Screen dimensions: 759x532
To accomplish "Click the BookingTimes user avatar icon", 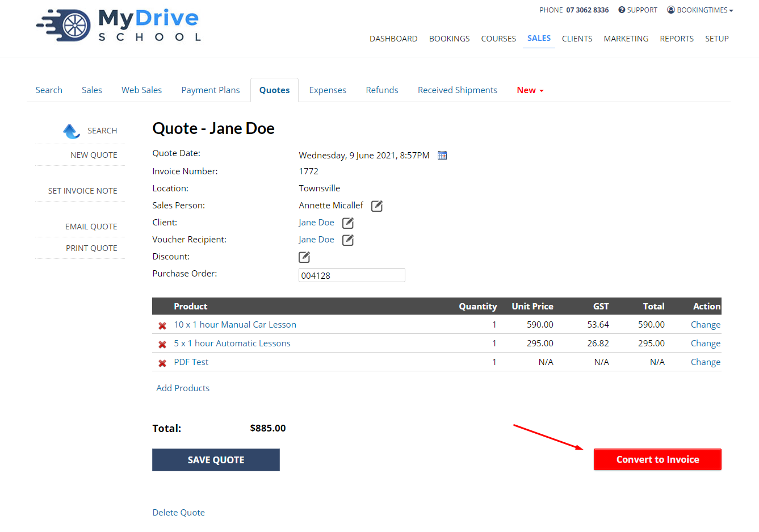I will click(x=671, y=10).
